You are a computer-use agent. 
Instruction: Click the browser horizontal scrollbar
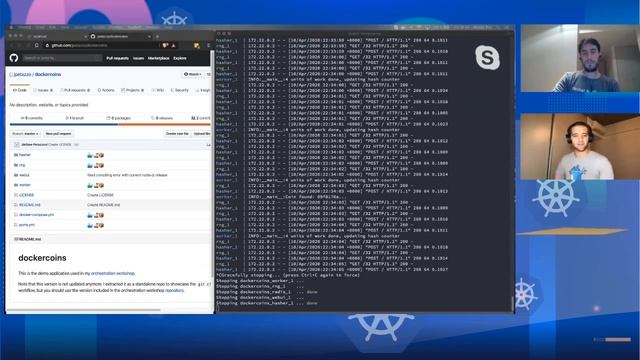click(84, 310)
